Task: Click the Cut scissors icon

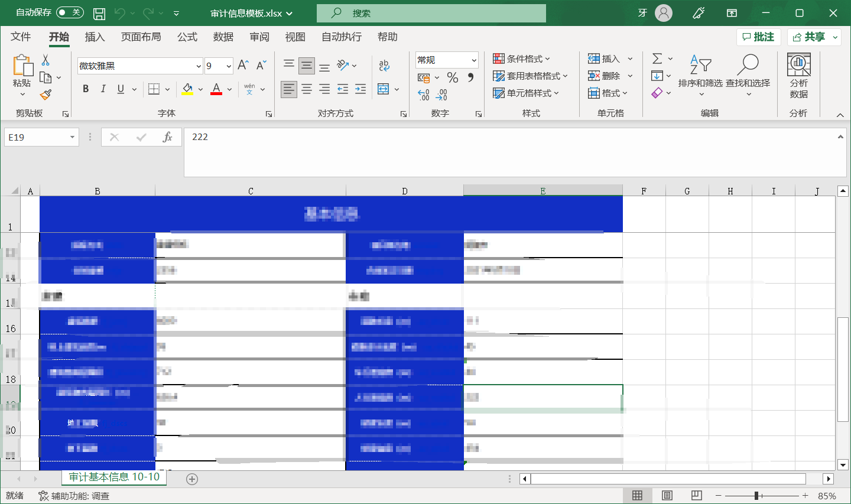Action: point(46,60)
